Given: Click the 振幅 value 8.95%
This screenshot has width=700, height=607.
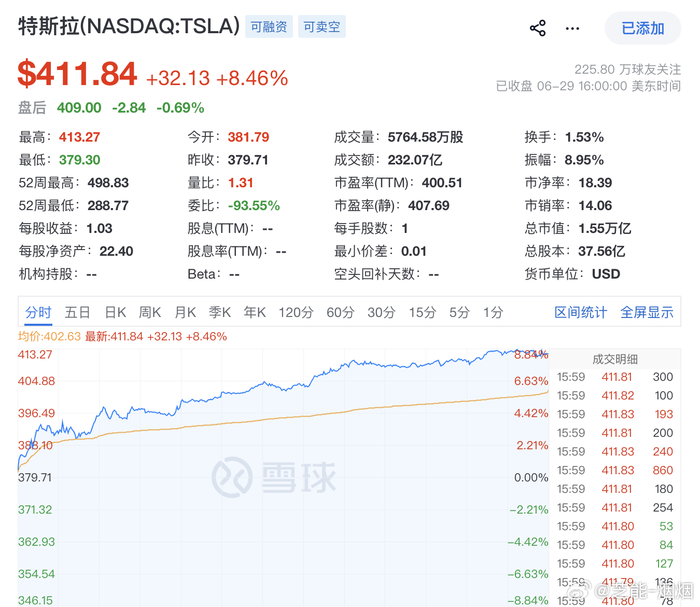Looking at the screenshot, I should tap(584, 160).
